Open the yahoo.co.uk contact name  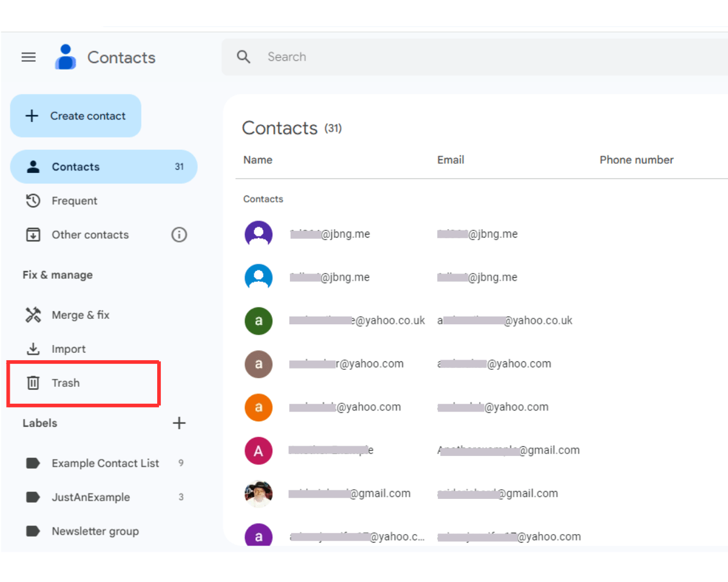click(x=357, y=321)
